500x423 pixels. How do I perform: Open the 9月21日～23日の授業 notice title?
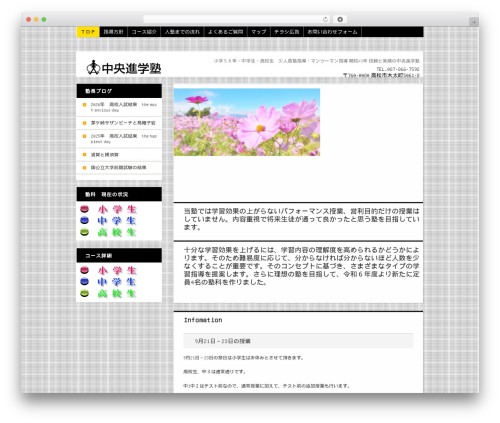[x=223, y=341]
